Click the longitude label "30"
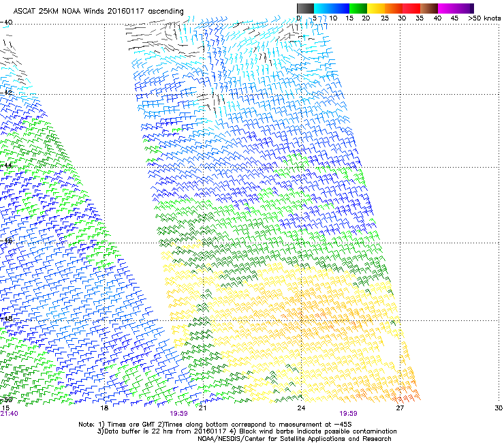The width and height of the screenshot is (504, 443). click(499, 408)
